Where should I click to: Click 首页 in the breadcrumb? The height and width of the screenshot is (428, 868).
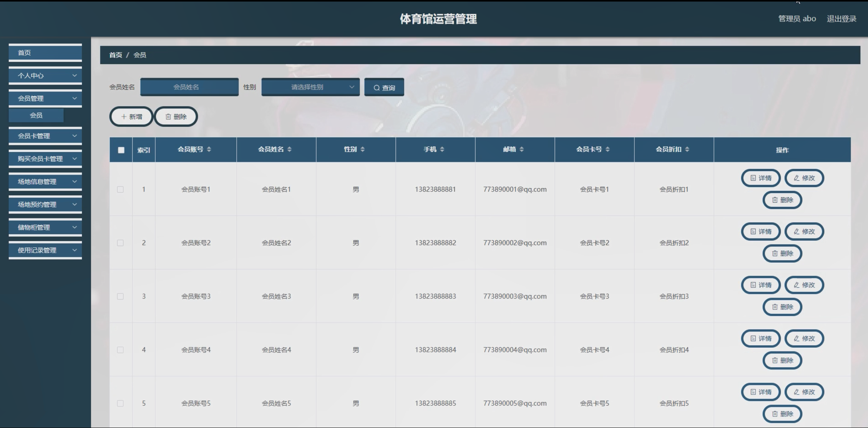(x=115, y=55)
